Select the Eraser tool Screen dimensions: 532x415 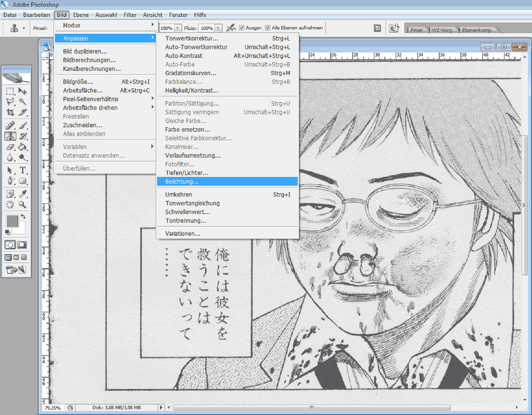pyautogui.click(x=10, y=147)
